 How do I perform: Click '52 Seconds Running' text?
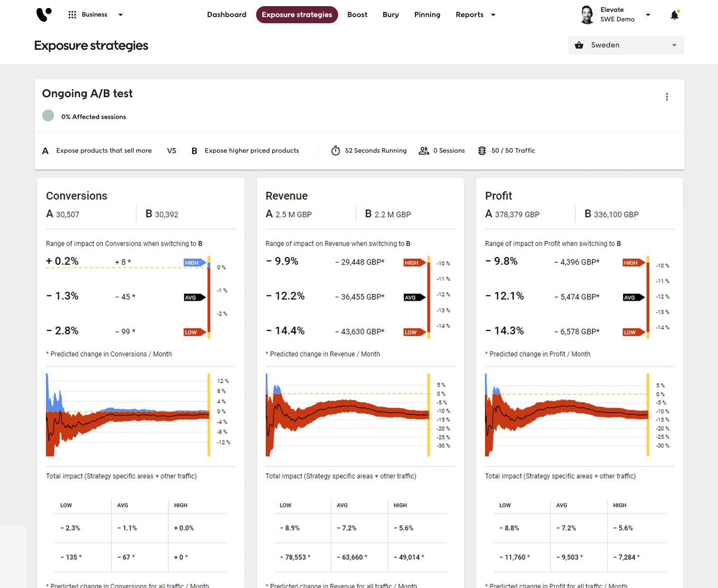pyautogui.click(x=376, y=151)
